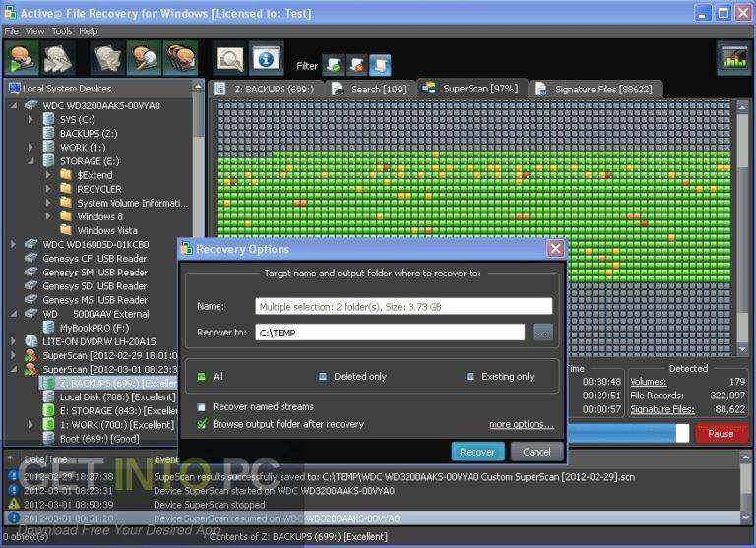The width and height of the screenshot is (756, 548).
Task: Collapse the STORAGE (E:) tree node
Action: point(31,161)
